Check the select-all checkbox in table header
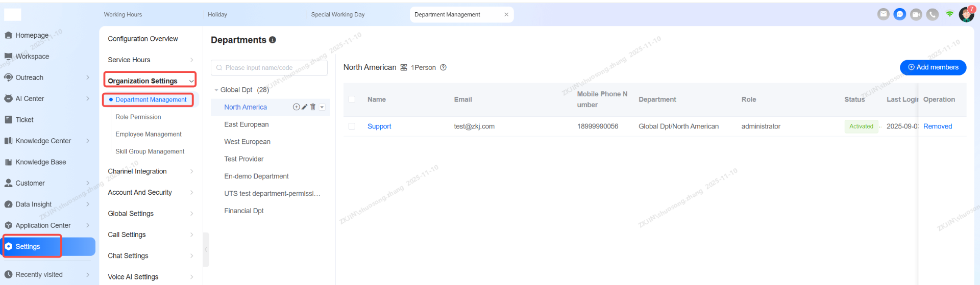The image size is (980, 285). pos(352,99)
